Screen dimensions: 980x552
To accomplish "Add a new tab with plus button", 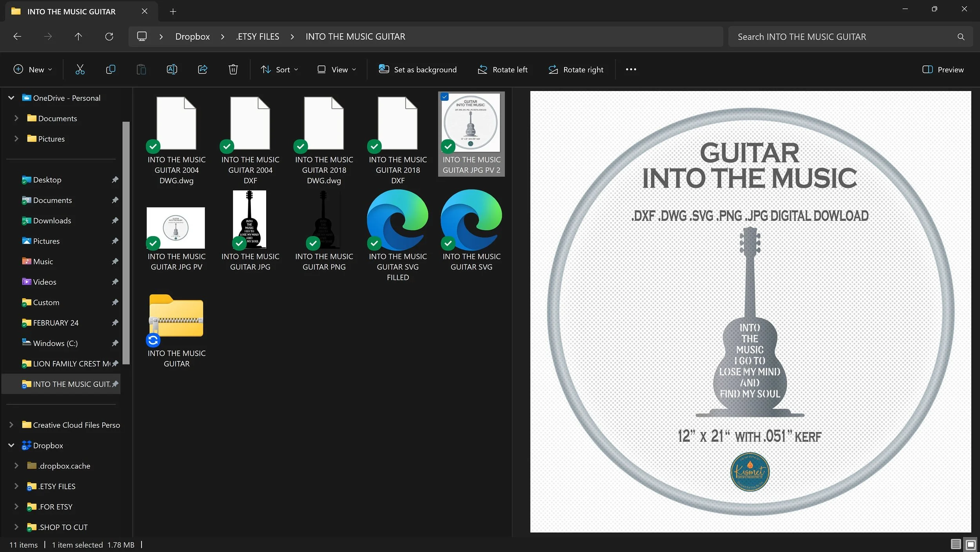I will pyautogui.click(x=173, y=11).
